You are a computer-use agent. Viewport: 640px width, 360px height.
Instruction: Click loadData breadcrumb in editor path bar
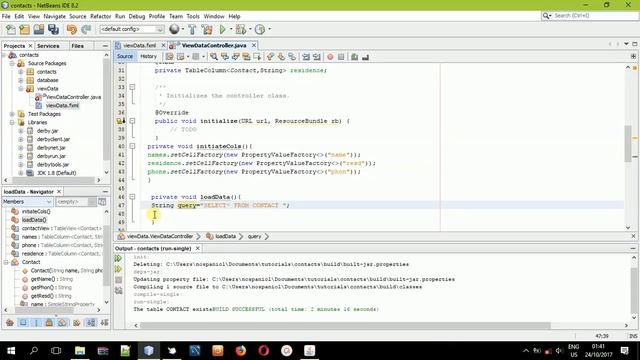tap(225, 236)
